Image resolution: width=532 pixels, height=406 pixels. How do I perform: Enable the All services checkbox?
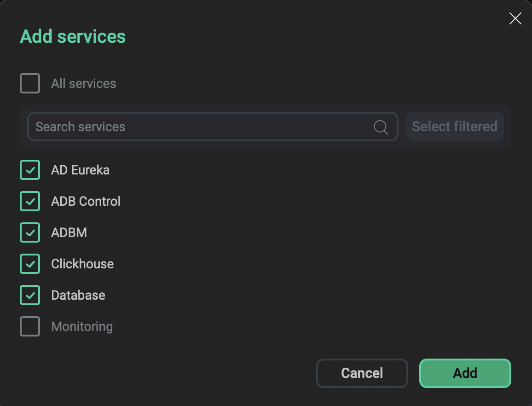tap(29, 83)
